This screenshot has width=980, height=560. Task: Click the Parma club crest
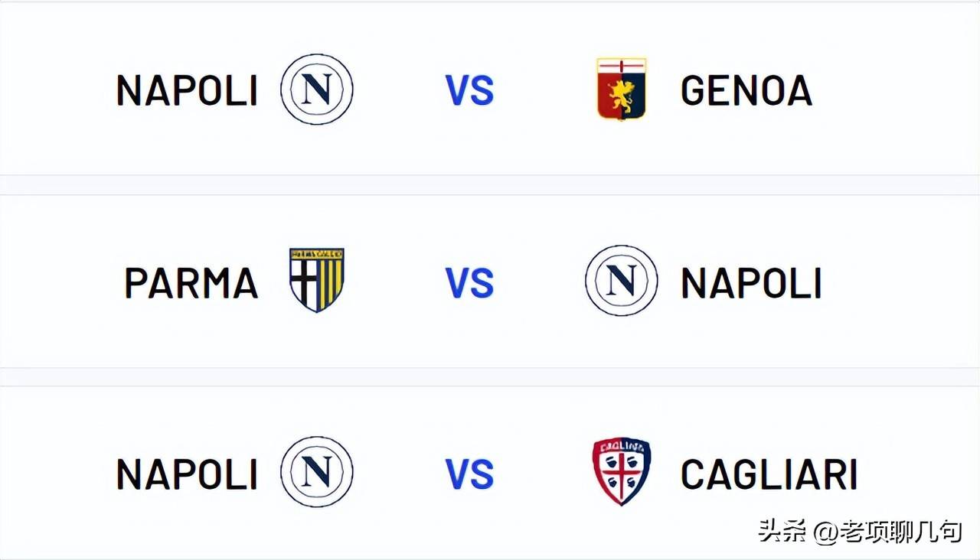[316, 280]
